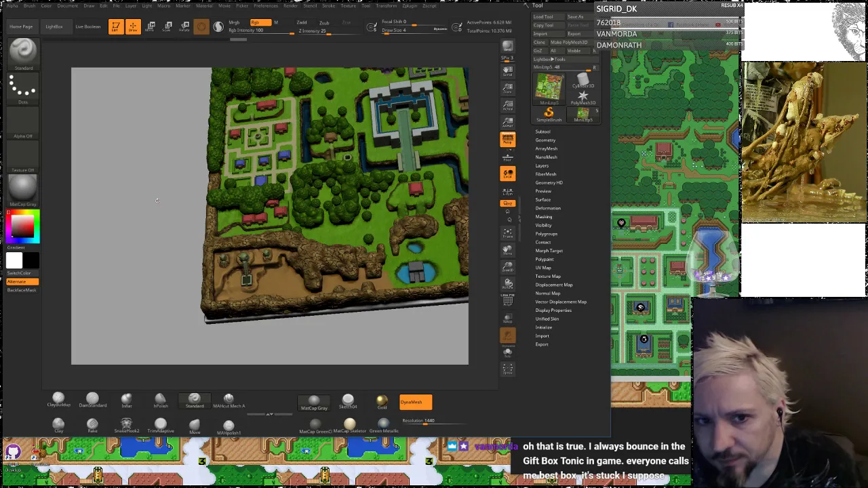Image resolution: width=868 pixels, height=488 pixels.
Task: Expand the ArrayMesh subpalette
Action: click(546, 148)
